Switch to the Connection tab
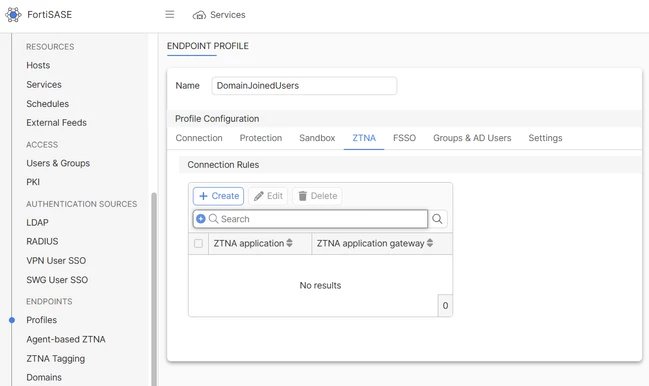 point(199,138)
